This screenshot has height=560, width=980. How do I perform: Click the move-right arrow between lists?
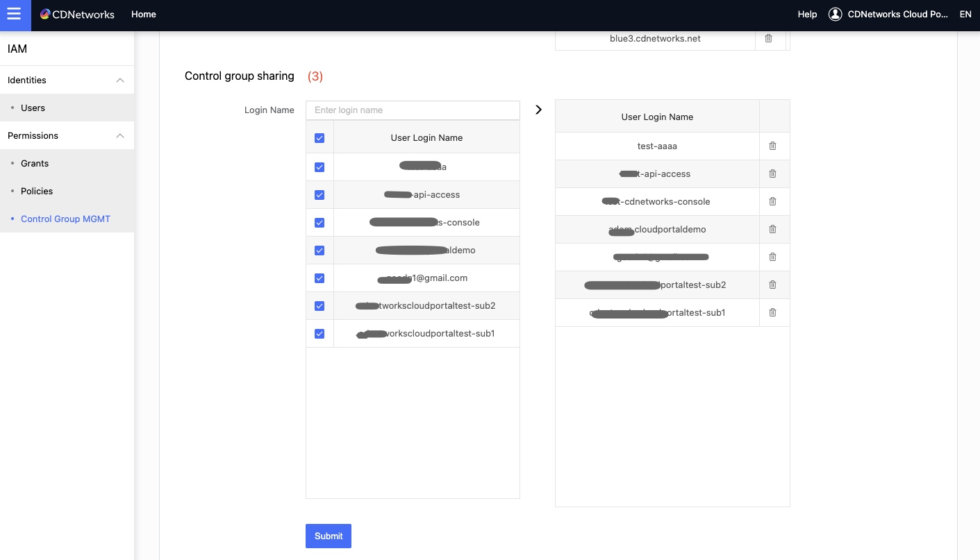pos(538,110)
